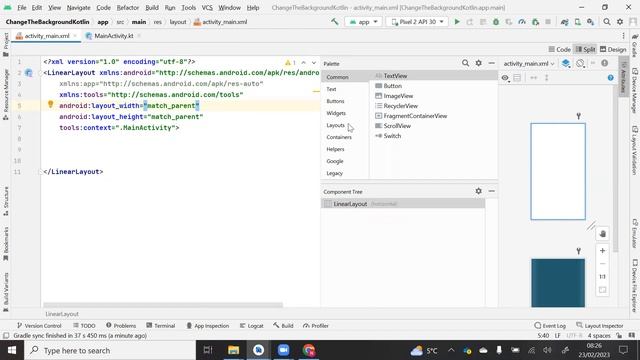The width and height of the screenshot is (640, 360).
Task: Click the Search Everywhere magnifier in the toolbar
Action: click(x=607, y=22)
